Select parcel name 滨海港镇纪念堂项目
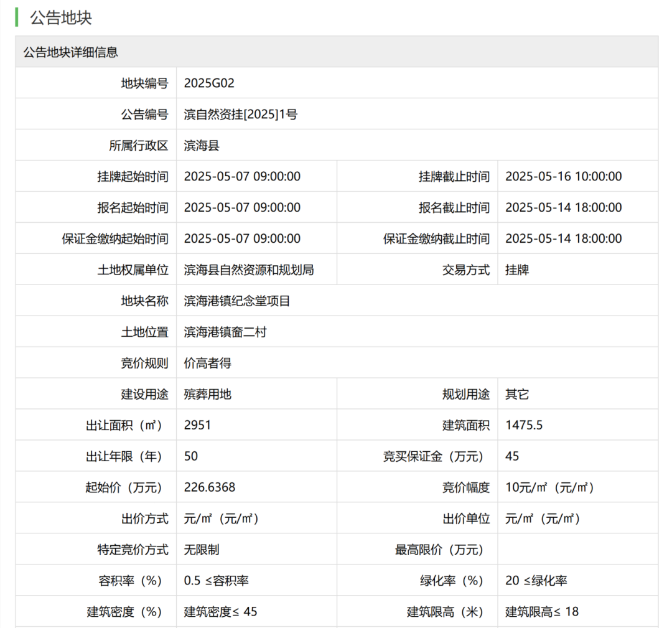Screen dimensions: 672x628 pos(237,301)
